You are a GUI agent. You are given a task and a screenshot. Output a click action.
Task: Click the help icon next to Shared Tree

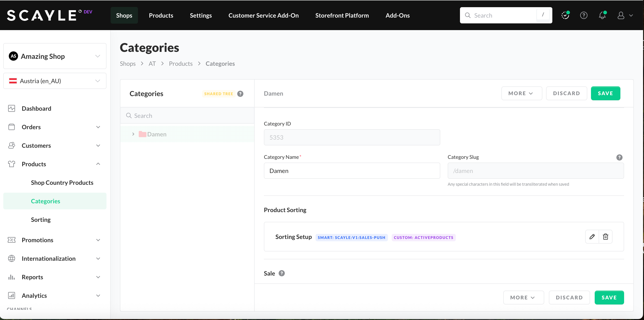(240, 94)
